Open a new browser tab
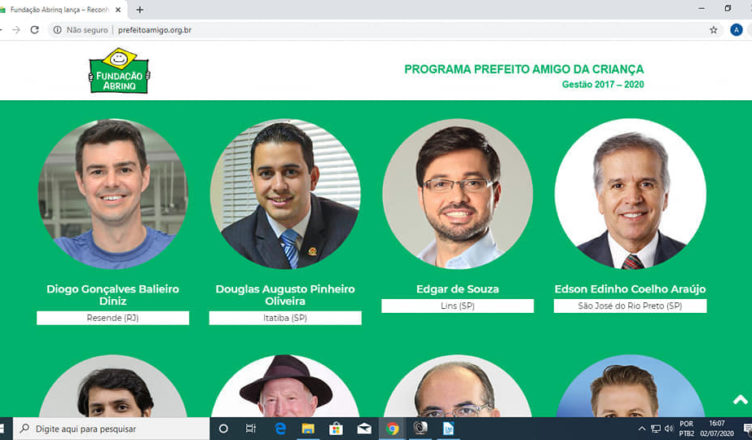 pyautogui.click(x=139, y=9)
